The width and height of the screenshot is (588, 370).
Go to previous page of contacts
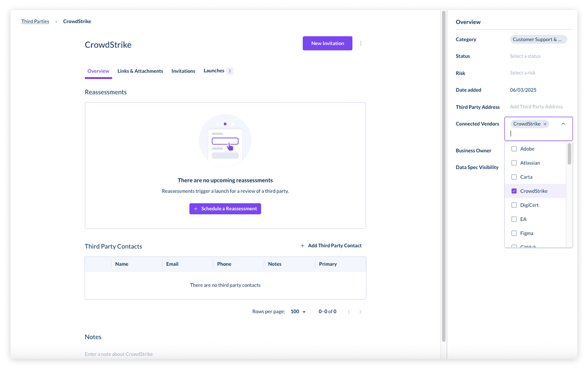(x=349, y=312)
